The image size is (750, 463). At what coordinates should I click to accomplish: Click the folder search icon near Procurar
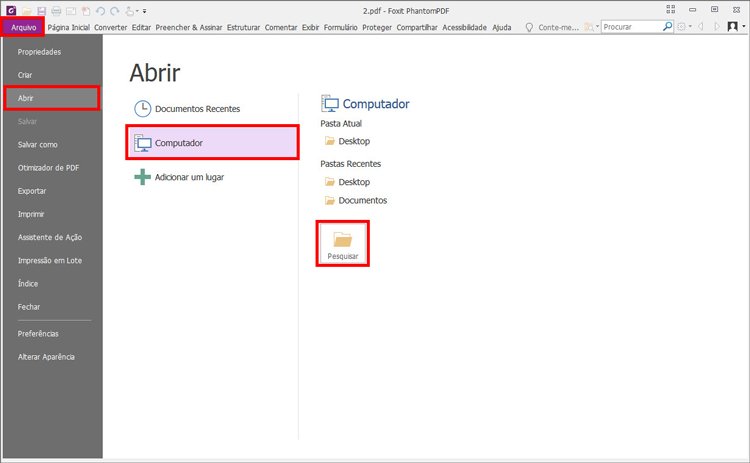(x=589, y=27)
